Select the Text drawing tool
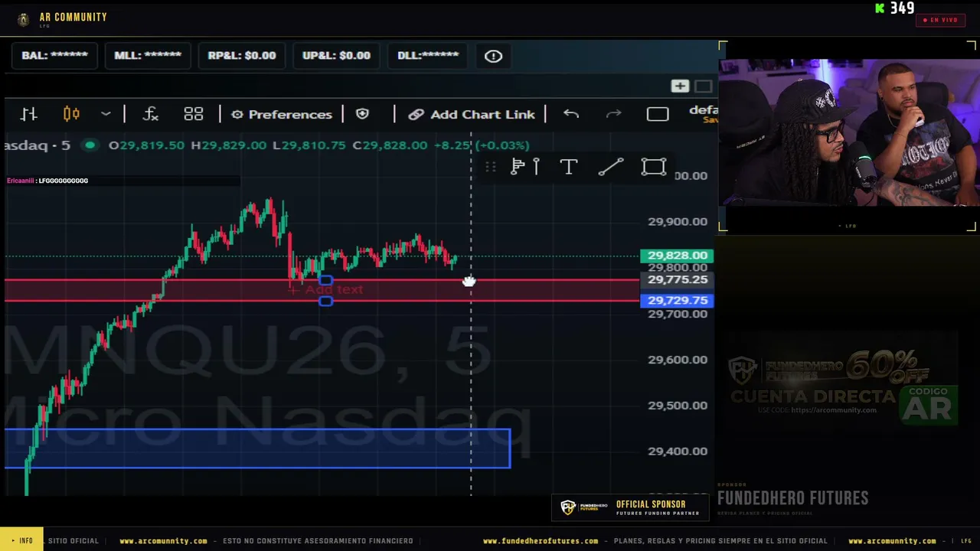Image resolution: width=980 pixels, height=551 pixels. [x=568, y=167]
